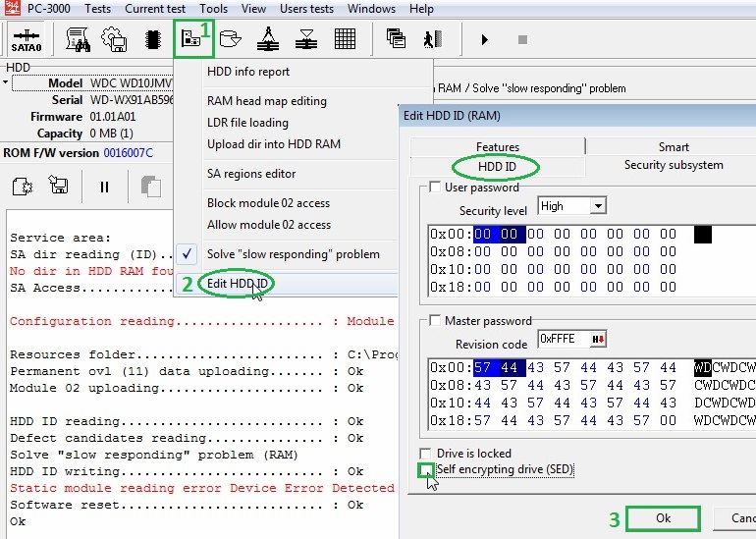Open the Tools menu
Viewport: 756px width, 539px height.
tap(214, 9)
